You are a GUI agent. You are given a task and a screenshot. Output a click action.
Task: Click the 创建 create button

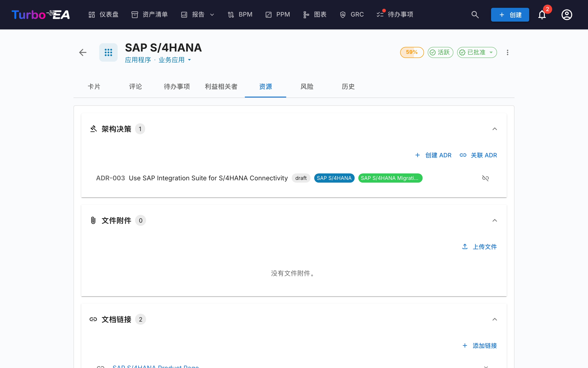pos(510,14)
